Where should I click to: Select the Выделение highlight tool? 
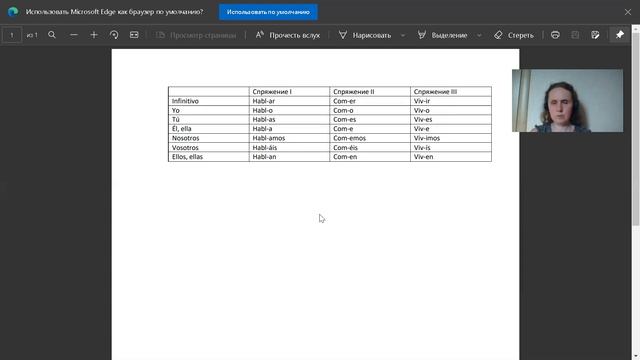442,35
